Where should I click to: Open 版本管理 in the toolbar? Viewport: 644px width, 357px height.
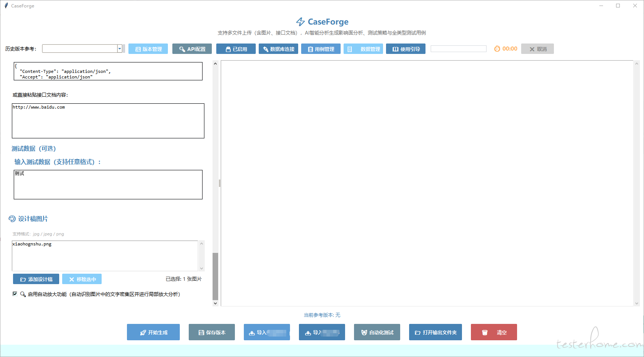click(x=148, y=49)
